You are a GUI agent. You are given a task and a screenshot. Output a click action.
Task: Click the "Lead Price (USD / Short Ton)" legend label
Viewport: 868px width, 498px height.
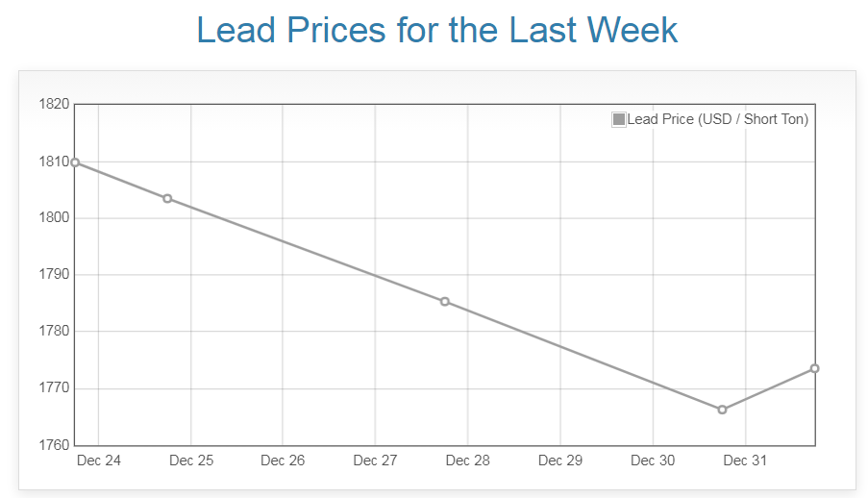717,119
